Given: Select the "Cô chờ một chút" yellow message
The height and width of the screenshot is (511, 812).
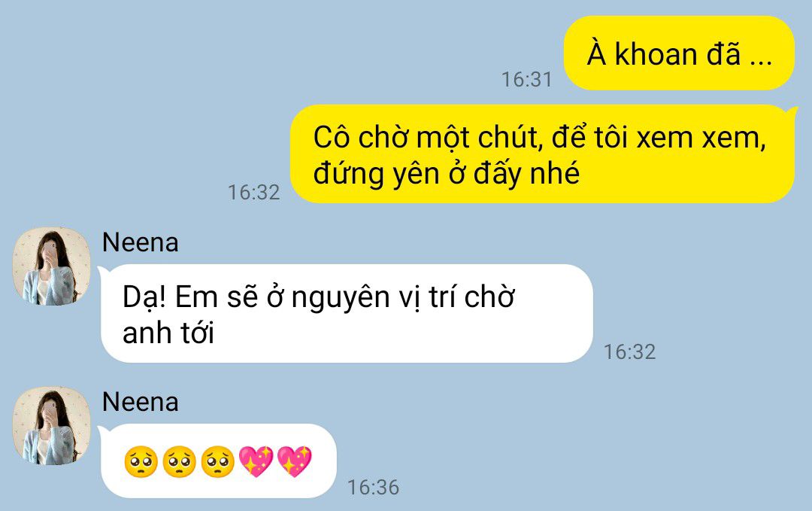Looking at the screenshot, I should (x=542, y=154).
